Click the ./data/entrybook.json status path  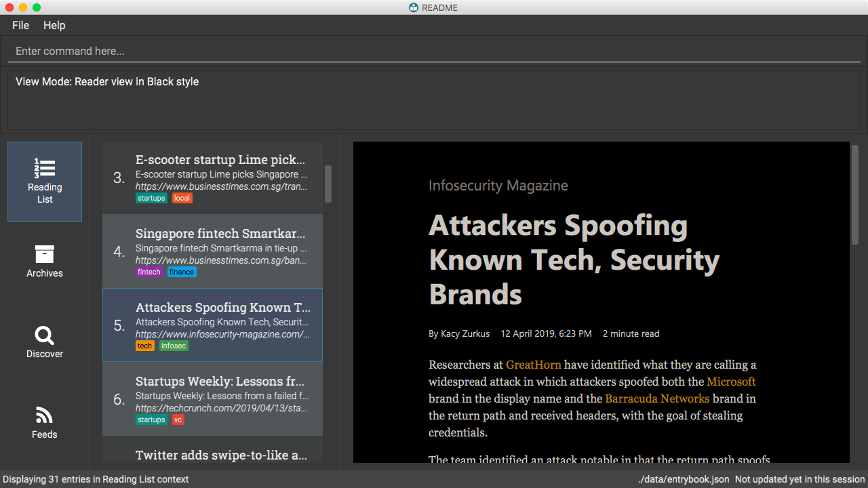pos(683,479)
